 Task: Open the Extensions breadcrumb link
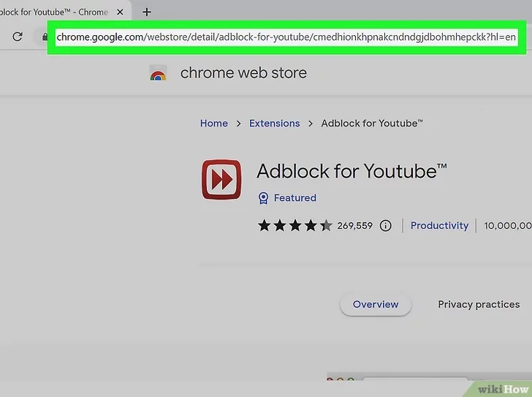[x=274, y=124]
